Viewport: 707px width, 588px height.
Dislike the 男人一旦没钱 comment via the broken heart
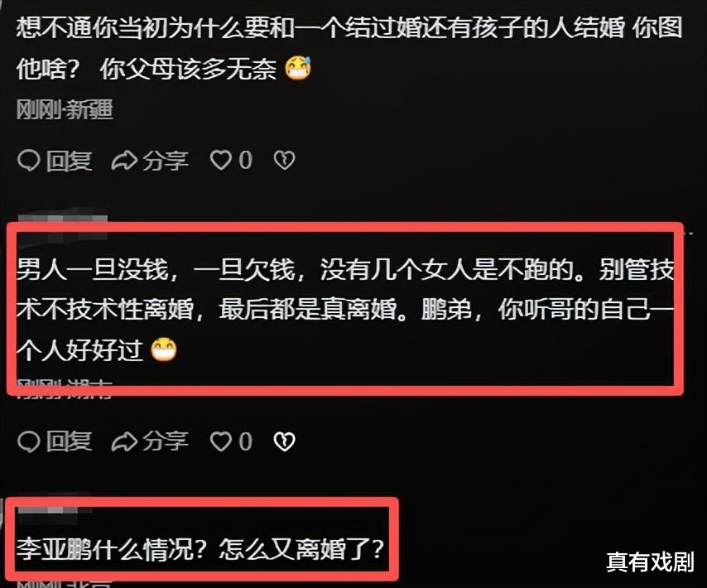coord(285,441)
